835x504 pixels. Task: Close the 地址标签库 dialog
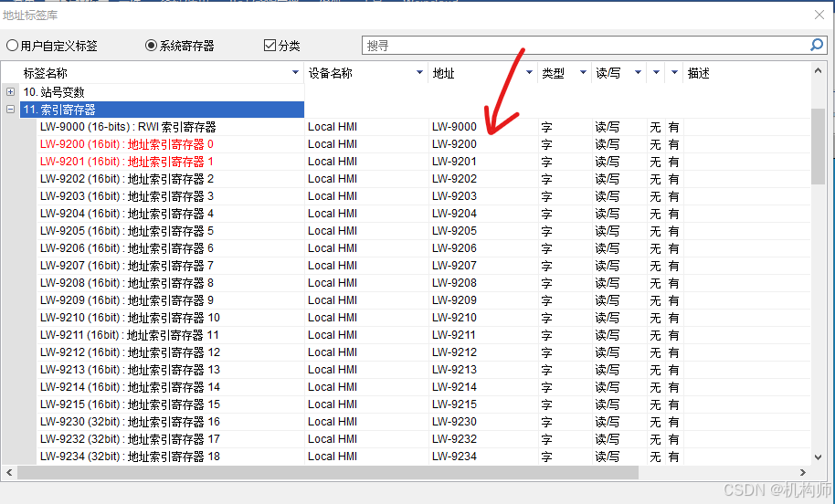pos(819,15)
